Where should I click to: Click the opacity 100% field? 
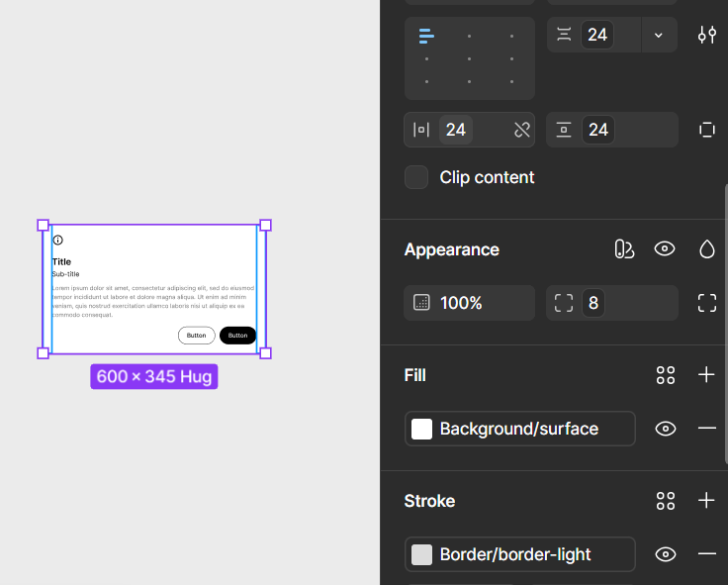pyautogui.click(x=470, y=303)
